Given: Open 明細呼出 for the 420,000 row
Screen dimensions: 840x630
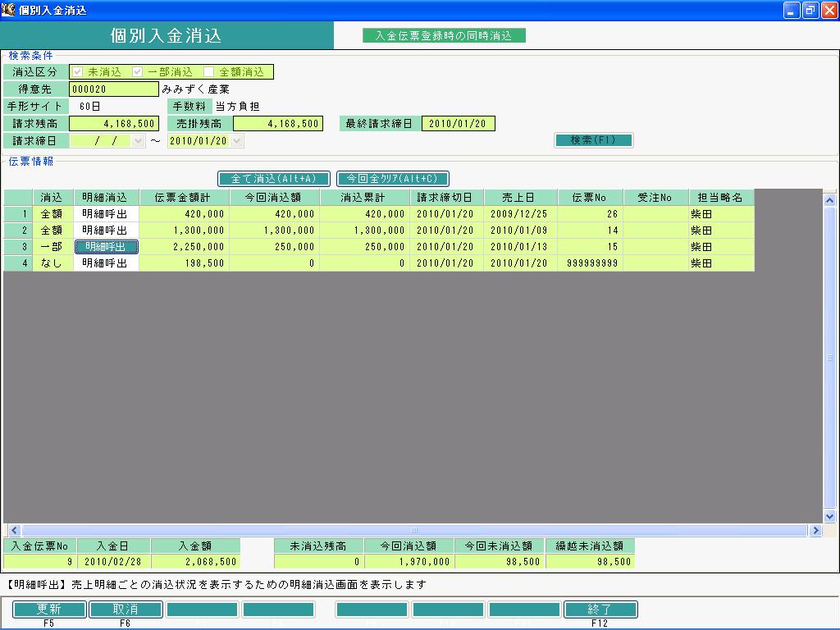Looking at the screenshot, I should click(106, 214).
